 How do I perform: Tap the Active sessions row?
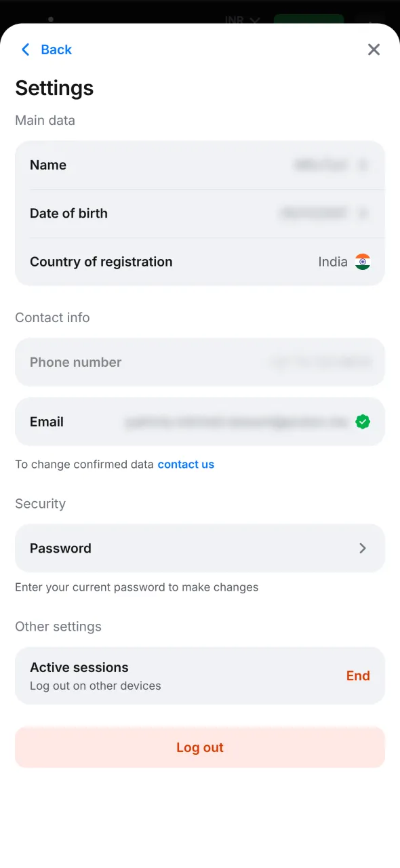point(169,675)
